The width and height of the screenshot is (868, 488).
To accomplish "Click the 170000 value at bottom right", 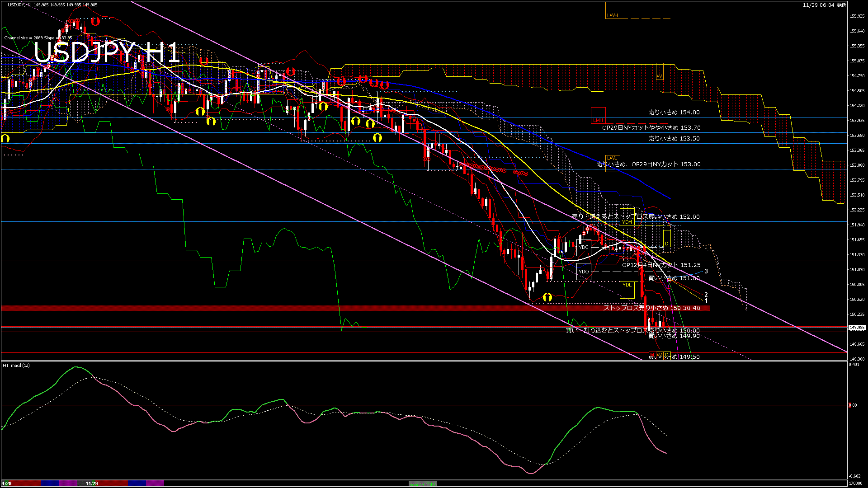I will [x=855, y=483].
